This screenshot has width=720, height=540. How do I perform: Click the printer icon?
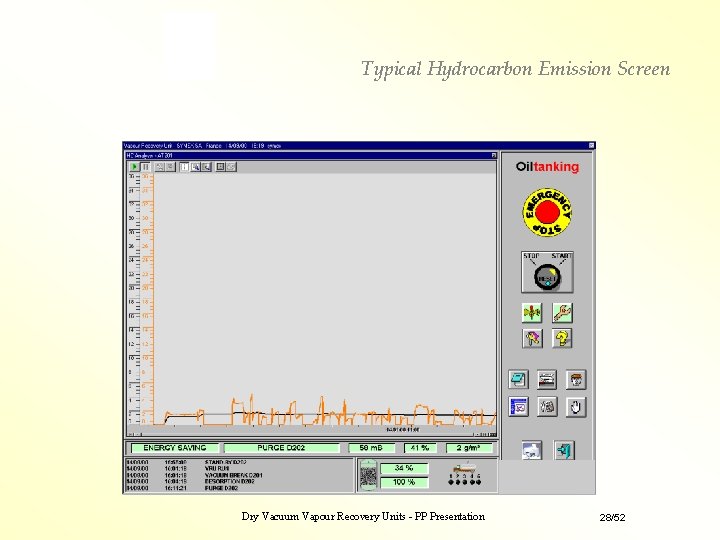532,450
